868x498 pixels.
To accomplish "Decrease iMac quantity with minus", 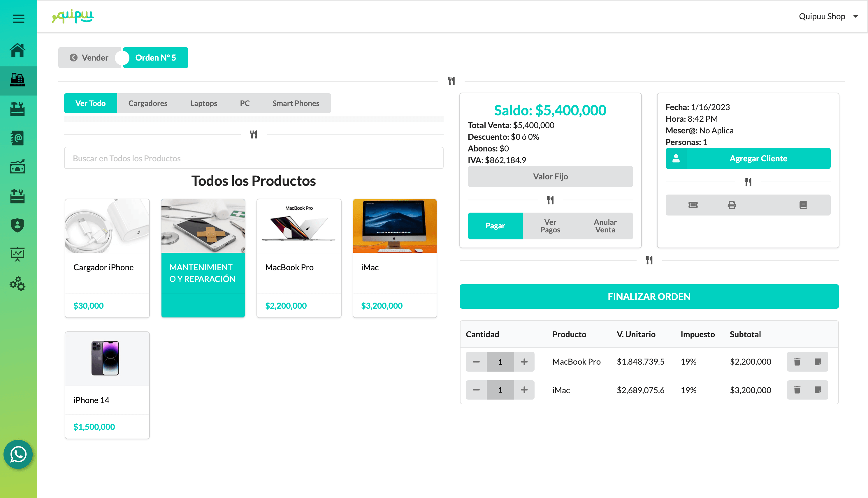I will pos(476,390).
